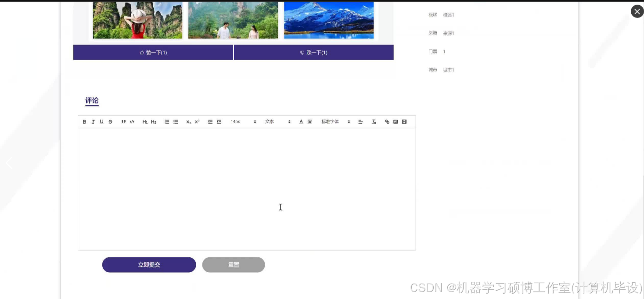Open the 标准字体 font family dropdown
The height and width of the screenshot is (299, 644).
(336, 122)
